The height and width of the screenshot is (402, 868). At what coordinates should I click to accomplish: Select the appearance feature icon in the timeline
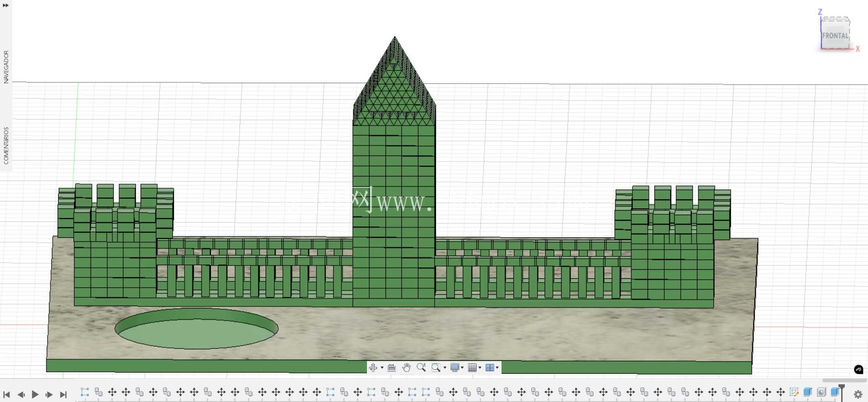pos(821,392)
